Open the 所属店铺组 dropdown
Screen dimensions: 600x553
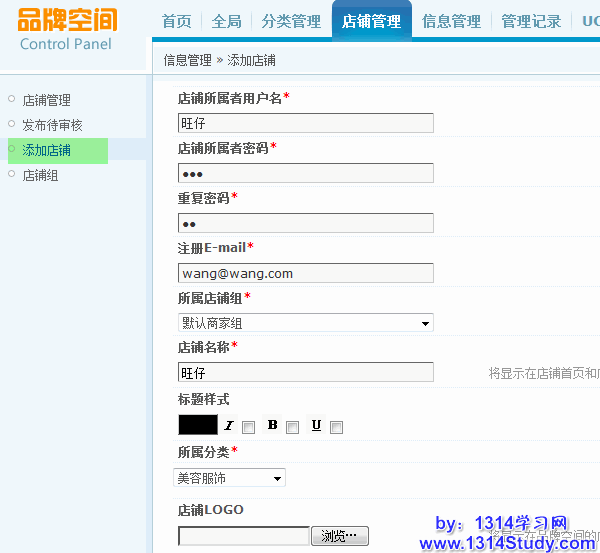click(x=305, y=323)
